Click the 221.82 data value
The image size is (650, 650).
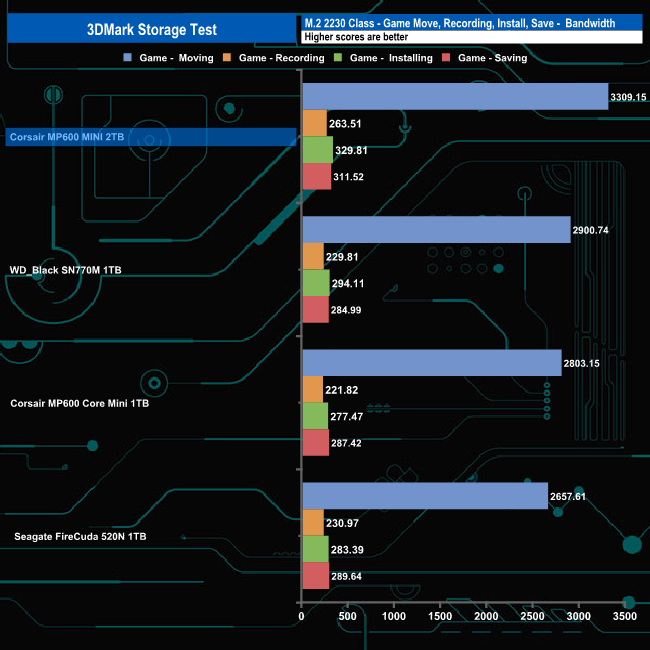(x=342, y=390)
